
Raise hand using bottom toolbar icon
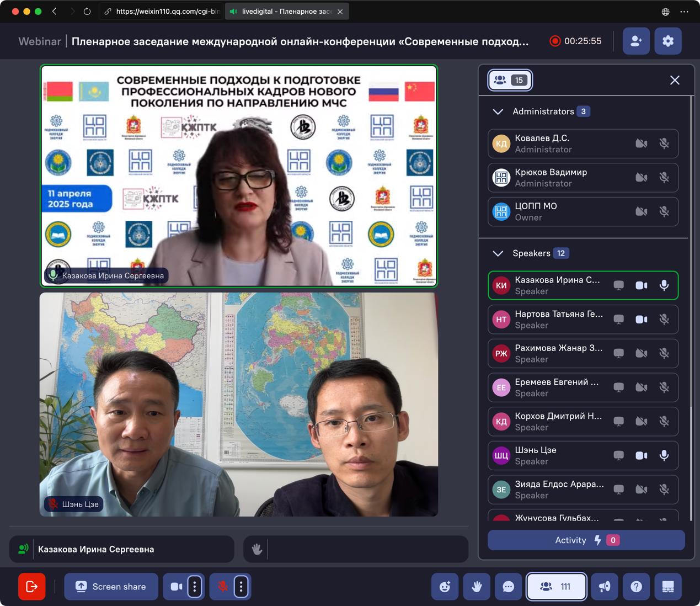477,587
